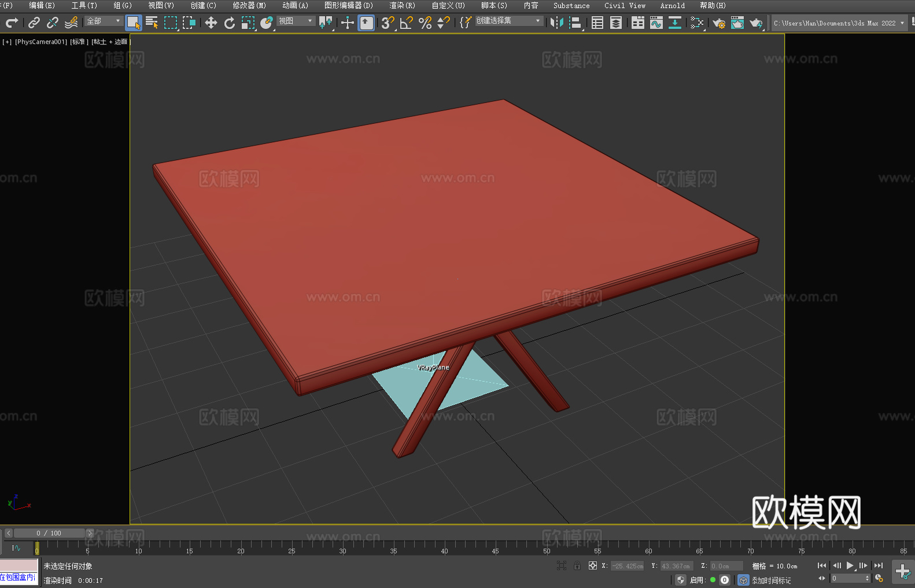Toggle Angle Snap icon

(407, 23)
